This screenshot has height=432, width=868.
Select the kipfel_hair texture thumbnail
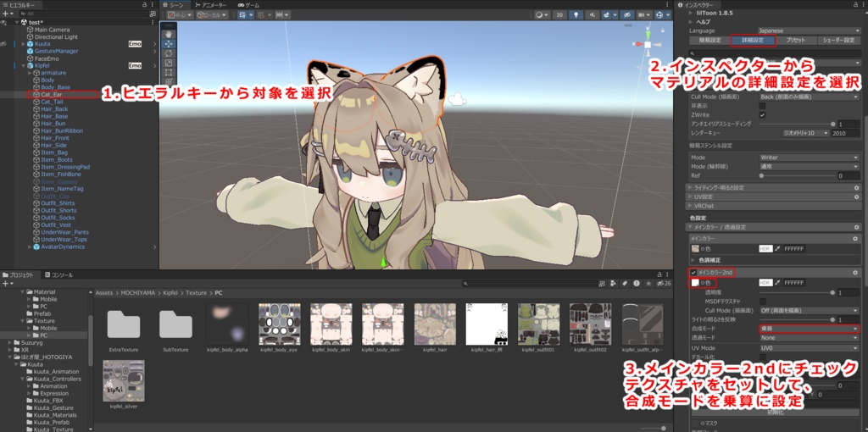point(435,324)
